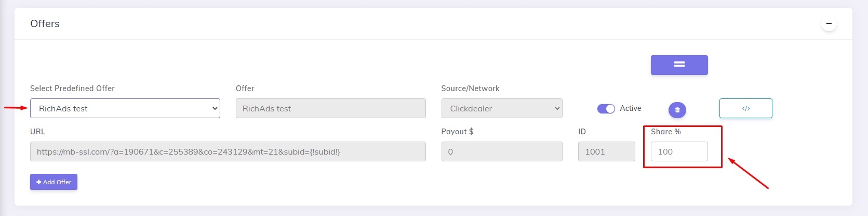Click the ID field showing 1001
Image resolution: width=868 pixels, height=216 pixels.
pyautogui.click(x=606, y=151)
